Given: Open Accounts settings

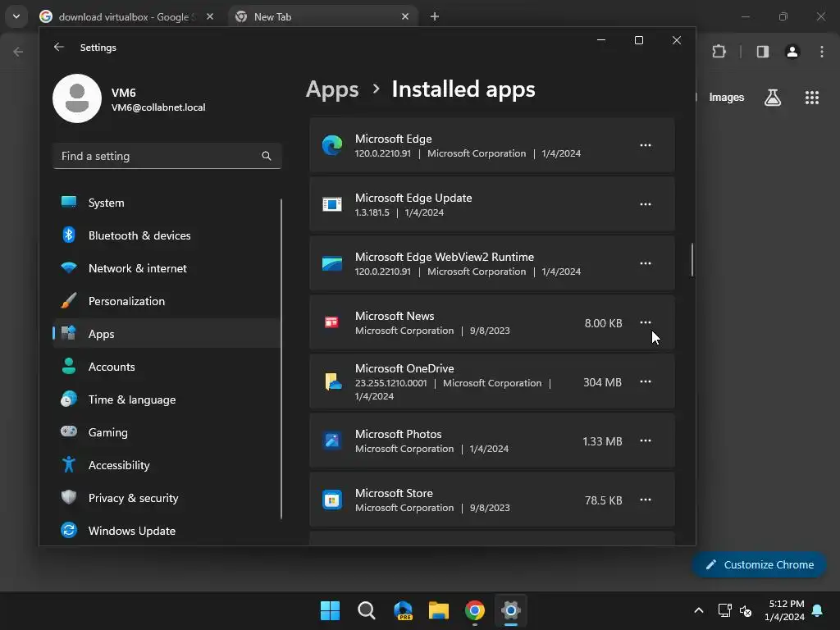Looking at the screenshot, I should 167,367.
